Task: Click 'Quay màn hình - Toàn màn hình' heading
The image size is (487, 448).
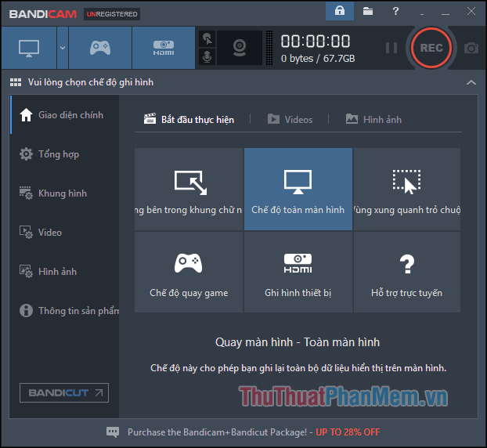Action: pyautogui.click(x=298, y=342)
